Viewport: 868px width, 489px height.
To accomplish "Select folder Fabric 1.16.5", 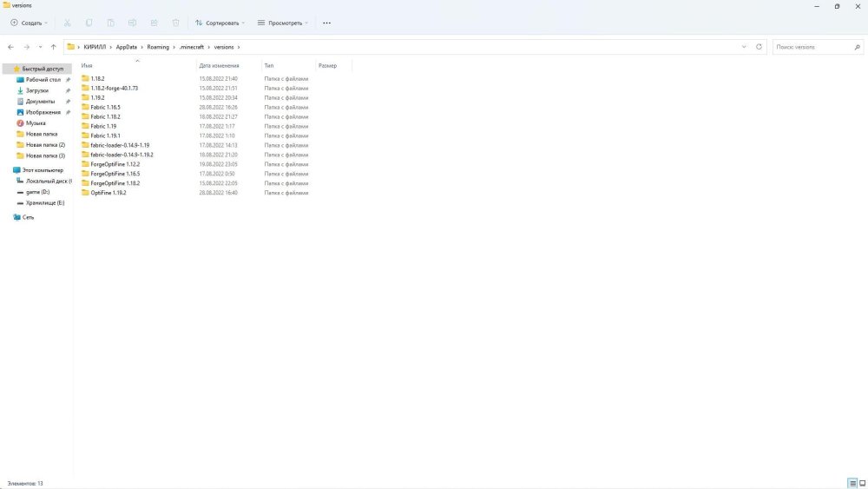I will [x=105, y=108].
